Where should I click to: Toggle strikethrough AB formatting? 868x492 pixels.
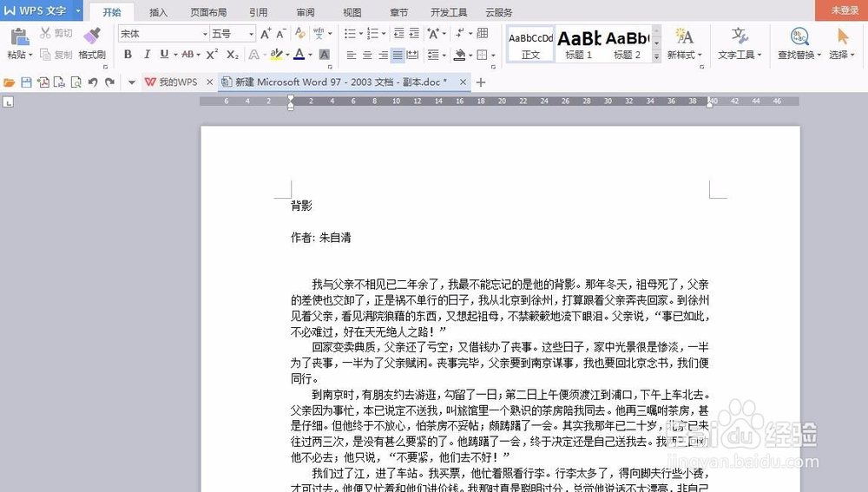[x=187, y=55]
